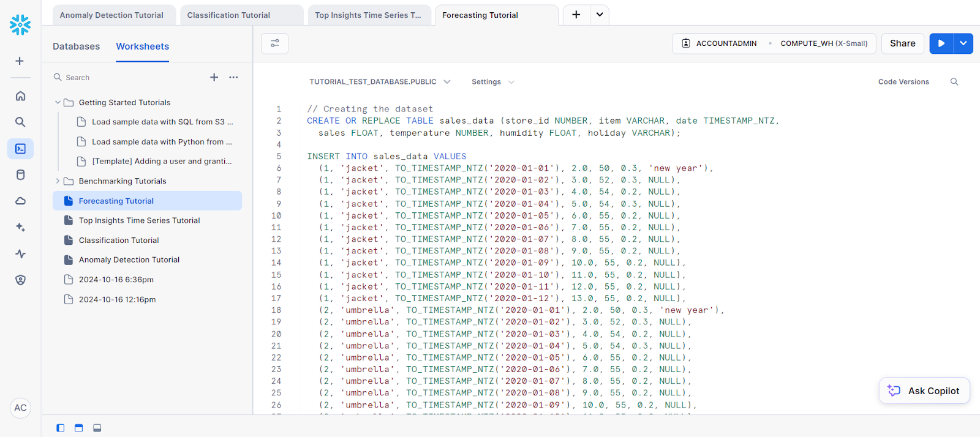
Task: Click the search icon beside Code Versions
Action: (x=954, y=82)
